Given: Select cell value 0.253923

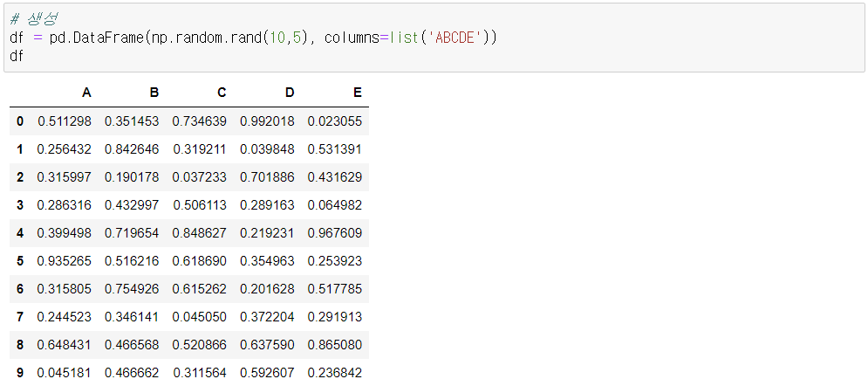Looking at the screenshot, I should click(335, 261).
